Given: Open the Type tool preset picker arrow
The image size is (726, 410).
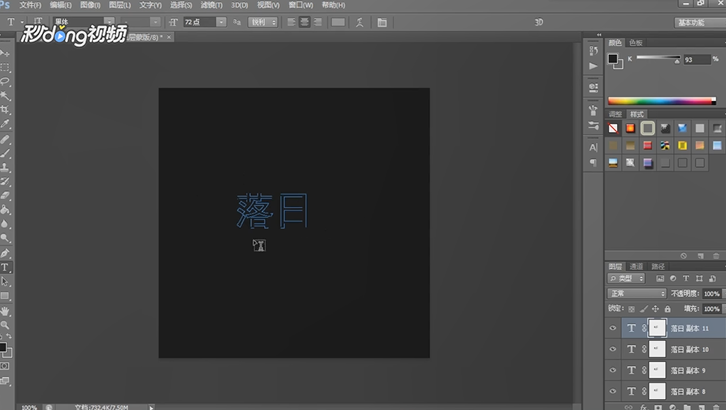Looking at the screenshot, I should coord(22,22).
